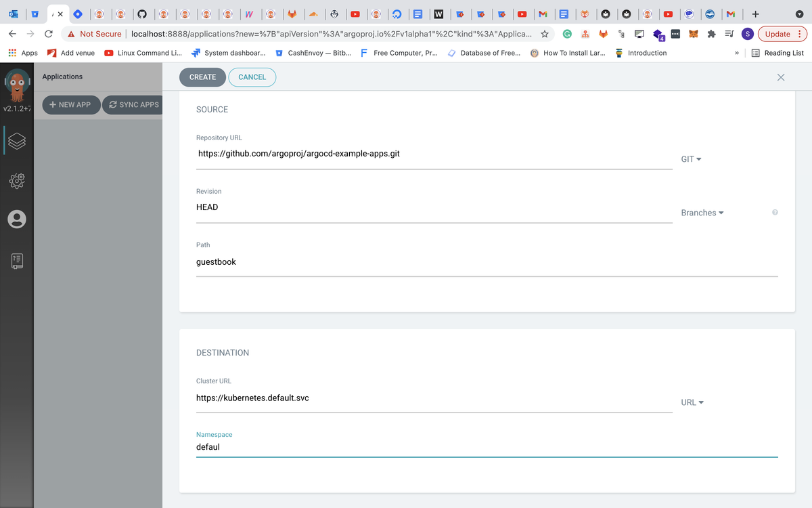Image resolution: width=812 pixels, height=508 pixels.
Task: Click the browser profile avatar S
Action: coord(747,33)
